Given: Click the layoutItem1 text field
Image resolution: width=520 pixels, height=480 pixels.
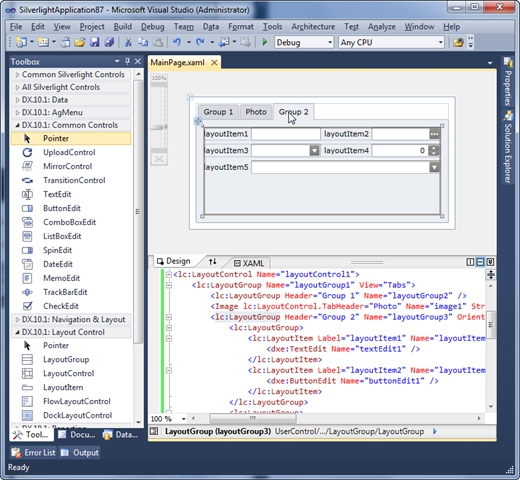Looking at the screenshot, I should click(286, 134).
